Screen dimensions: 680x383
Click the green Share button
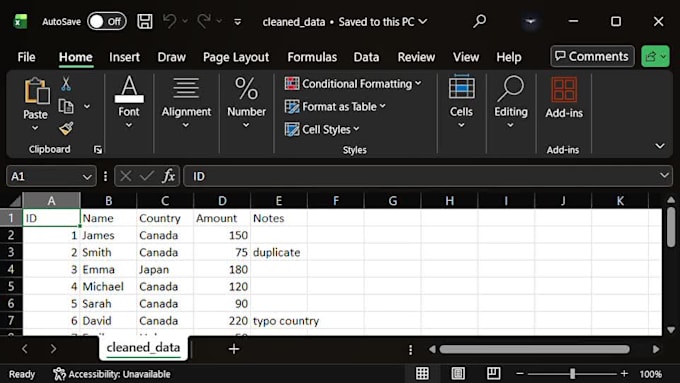coord(655,56)
